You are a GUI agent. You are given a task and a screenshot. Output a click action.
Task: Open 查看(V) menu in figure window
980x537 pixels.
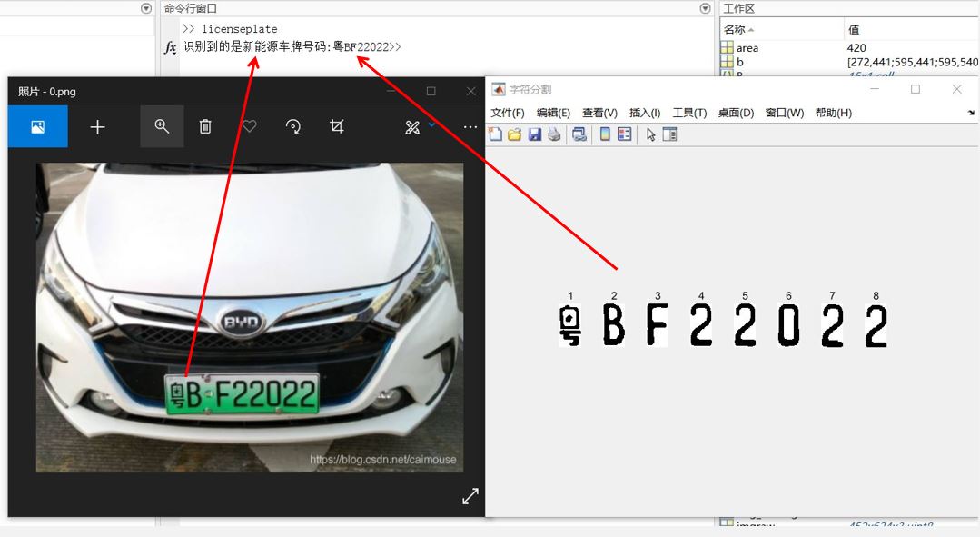600,114
